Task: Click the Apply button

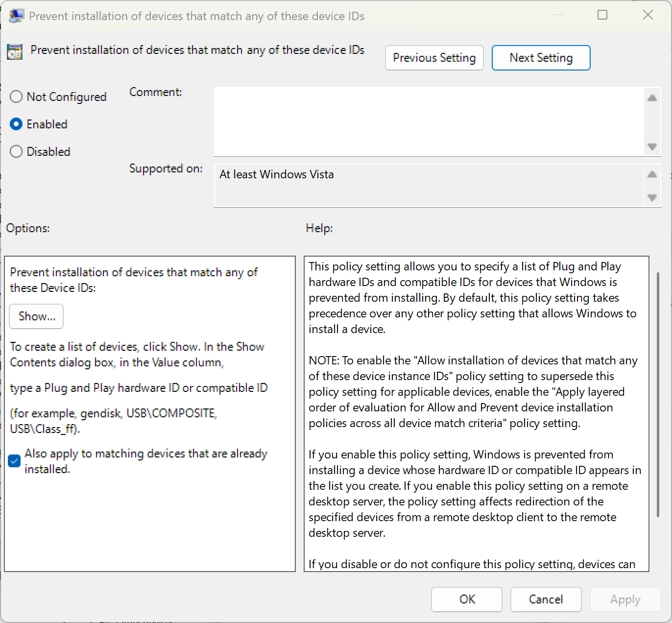Action: (x=625, y=599)
